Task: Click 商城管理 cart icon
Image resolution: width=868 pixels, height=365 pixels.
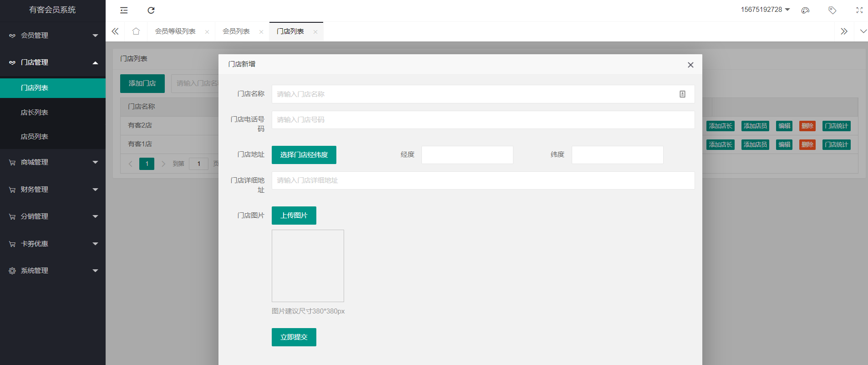Action: 12,163
